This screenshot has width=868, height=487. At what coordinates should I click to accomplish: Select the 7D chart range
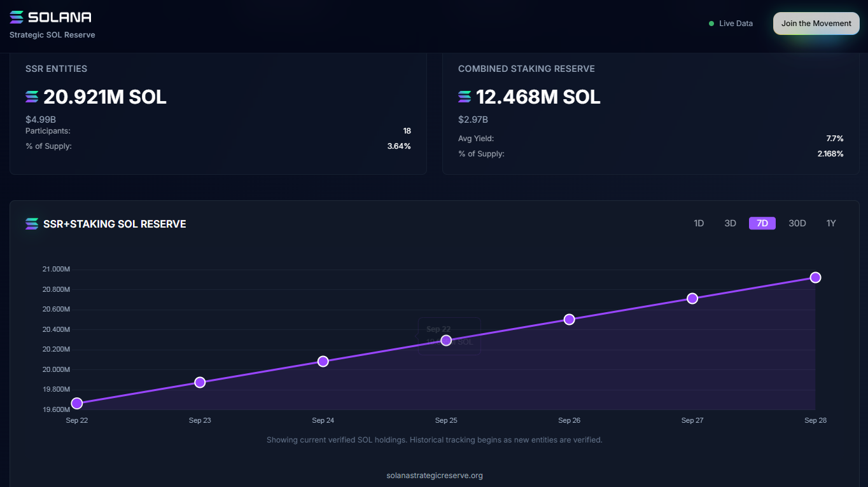click(762, 223)
